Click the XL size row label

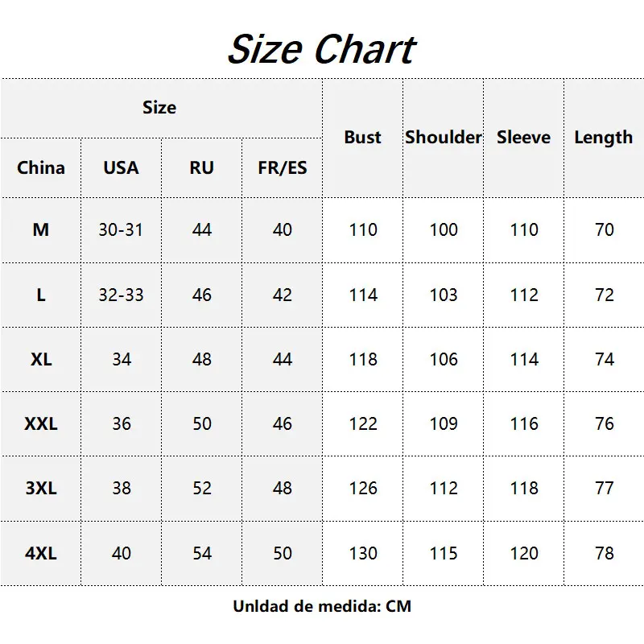coord(41,359)
